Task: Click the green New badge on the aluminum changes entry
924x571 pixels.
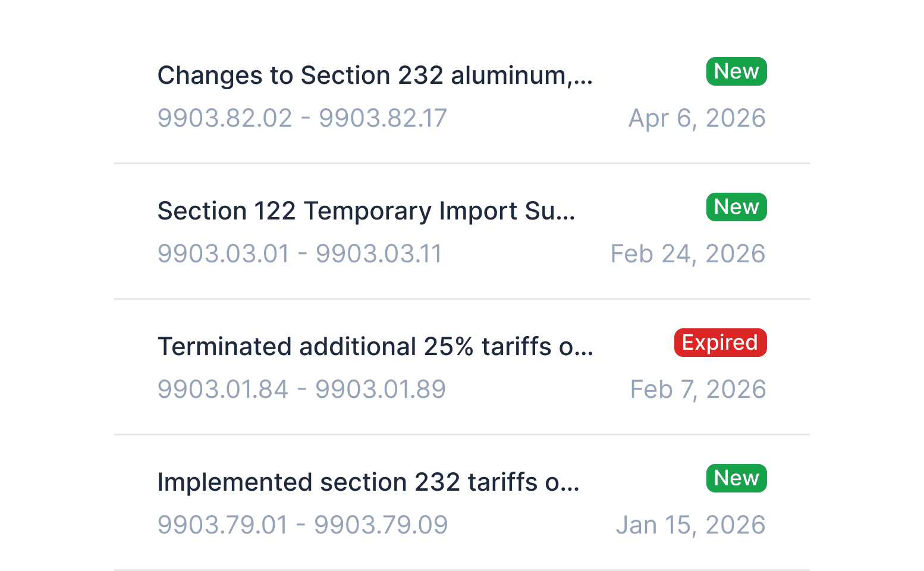Action: click(736, 71)
